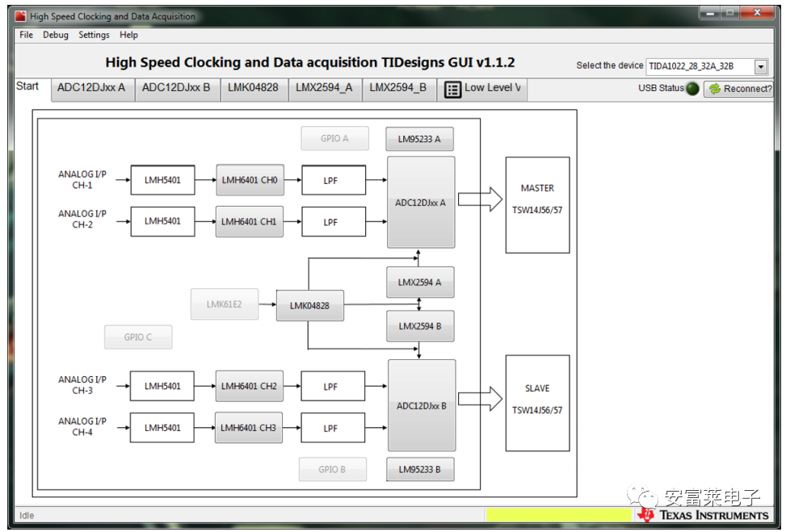Click the ANALOG I/P CH-2 label
The width and height of the screenshot is (786, 532).
pyautogui.click(x=82, y=219)
